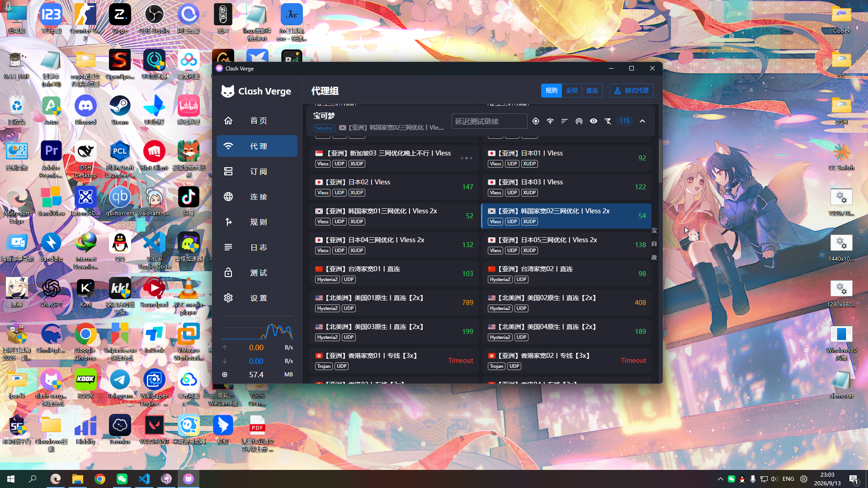This screenshot has height=488, width=868.
Task: Select 韩国家宽01三网优化 node
Action: pyautogui.click(x=394, y=216)
